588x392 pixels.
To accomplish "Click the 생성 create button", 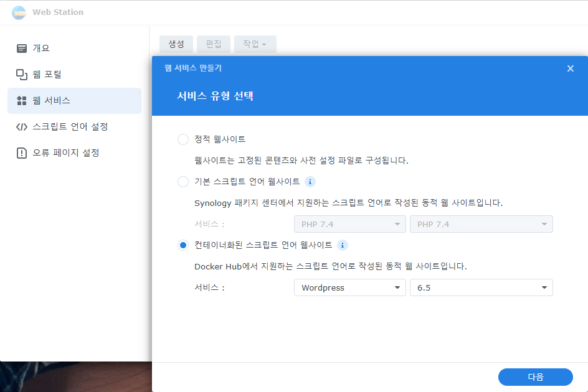I will (176, 44).
